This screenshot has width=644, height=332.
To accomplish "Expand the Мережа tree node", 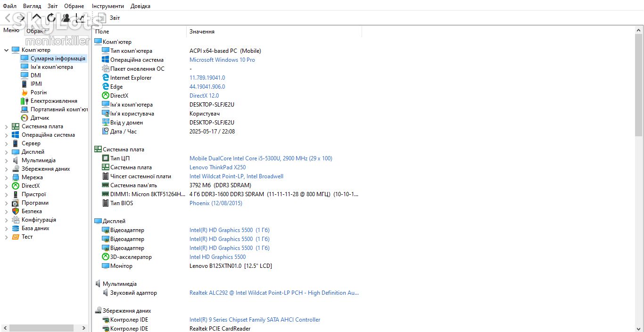I will [6, 177].
